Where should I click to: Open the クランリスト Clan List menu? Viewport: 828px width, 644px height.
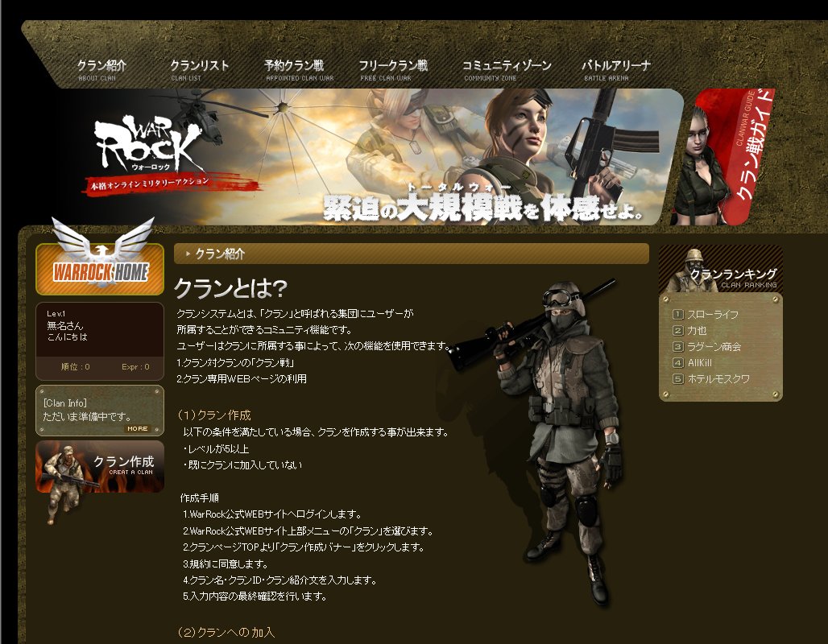(200, 70)
